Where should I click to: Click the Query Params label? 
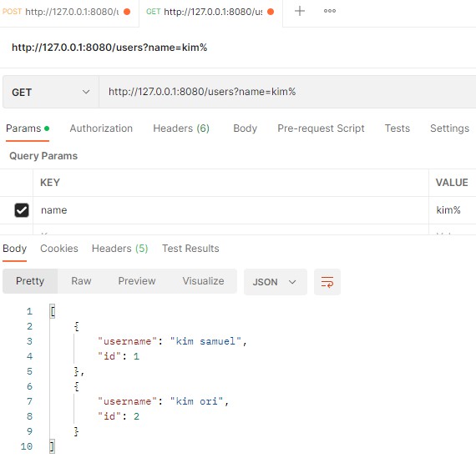(x=43, y=156)
